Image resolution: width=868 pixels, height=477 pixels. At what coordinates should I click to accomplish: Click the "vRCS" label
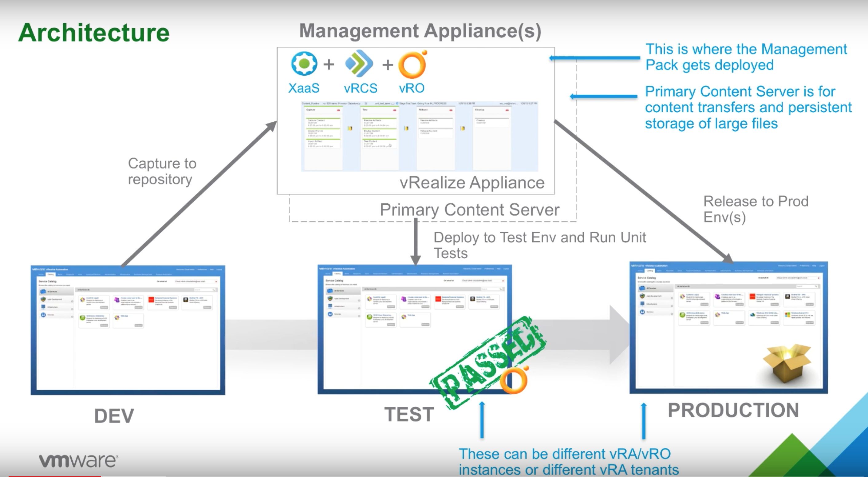(361, 88)
